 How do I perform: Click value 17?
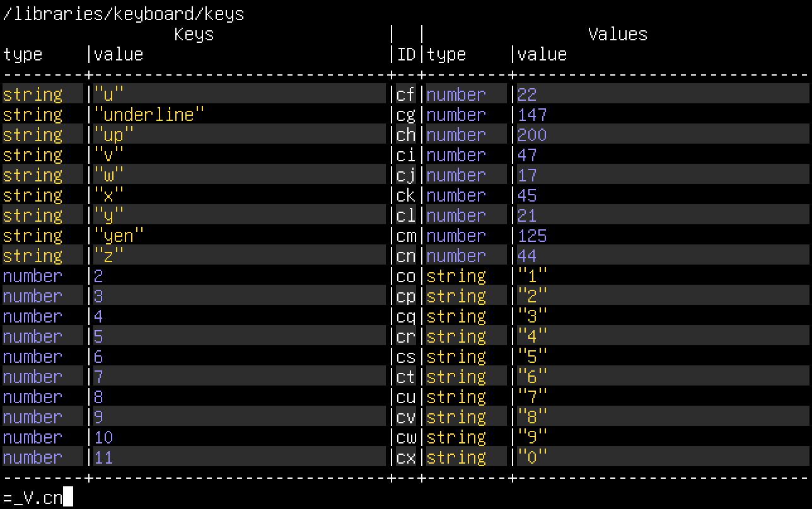click(527, 175)
